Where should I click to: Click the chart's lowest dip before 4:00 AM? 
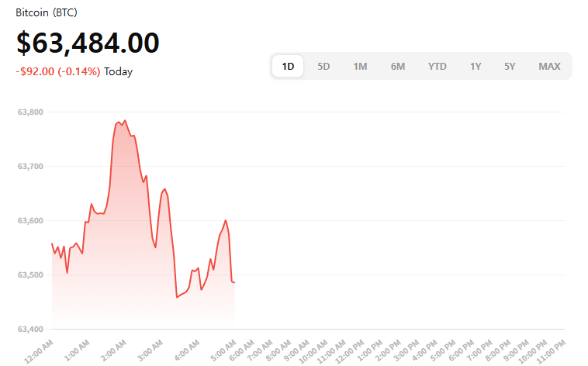tap(177, 298)
